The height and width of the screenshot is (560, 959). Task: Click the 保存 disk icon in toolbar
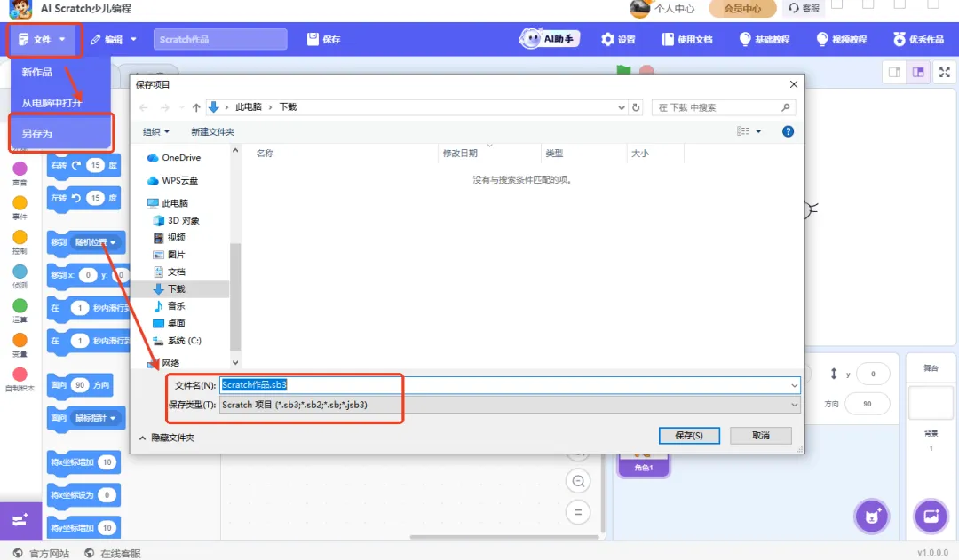313,39
